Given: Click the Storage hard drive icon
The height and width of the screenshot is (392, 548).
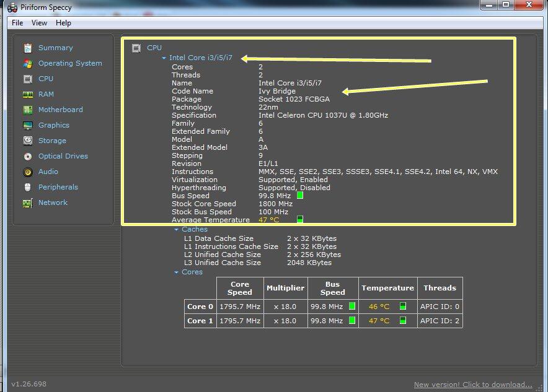Looking at the screenshot, I should click(x=28, y=141).
